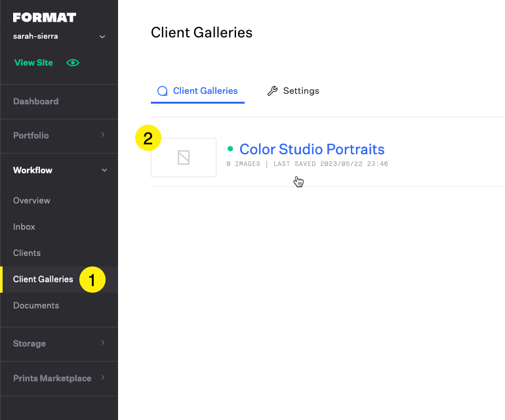The width and height of the screenshot is (505, 420).
Task: Expand the Storage sidebar section
Action: 102,343
